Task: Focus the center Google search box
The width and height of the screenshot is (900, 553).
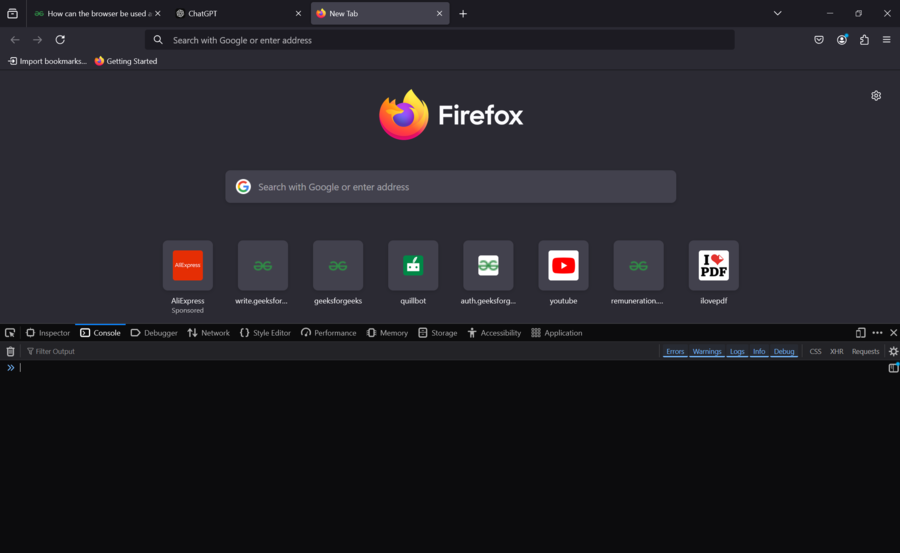Action: tap(451, 187)
